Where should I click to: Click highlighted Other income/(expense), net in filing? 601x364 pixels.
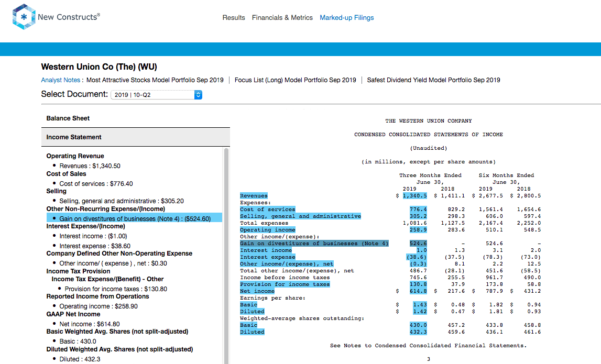(x=287, y=264)
